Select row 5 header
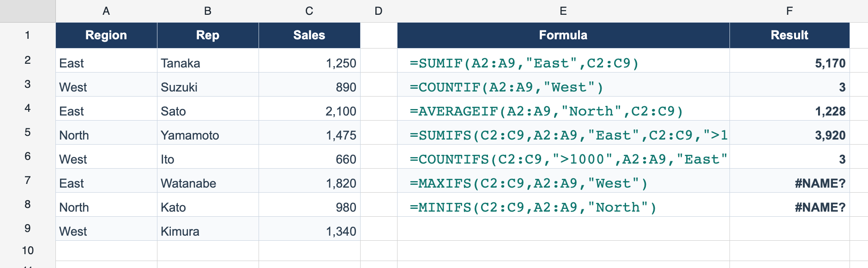This screenshot has width=868, height=268. [28, 132]
